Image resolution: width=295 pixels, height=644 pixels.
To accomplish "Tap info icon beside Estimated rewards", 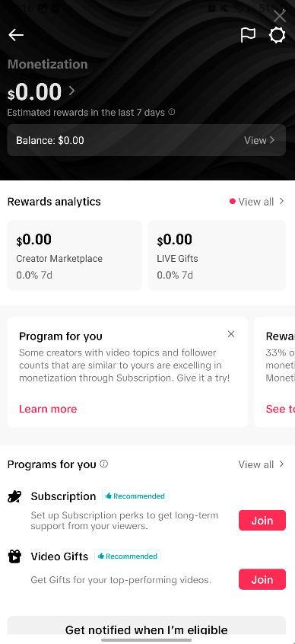I will coord(172,112).
